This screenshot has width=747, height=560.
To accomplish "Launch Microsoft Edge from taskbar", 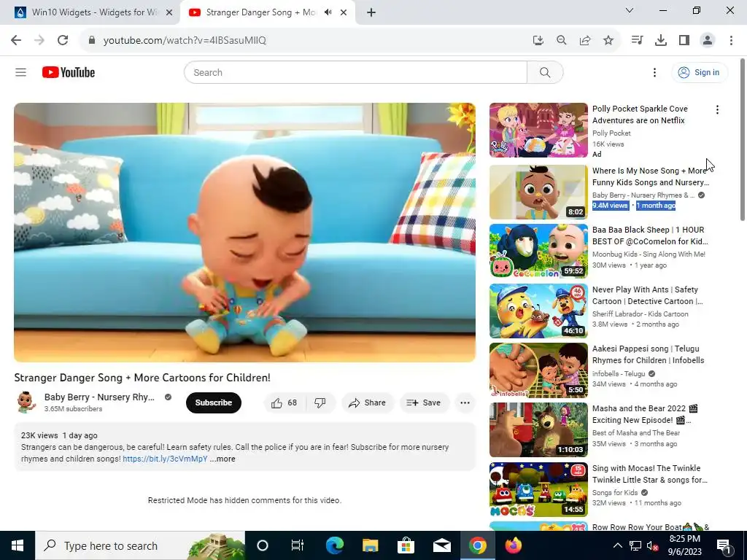I will pos(334,545).
